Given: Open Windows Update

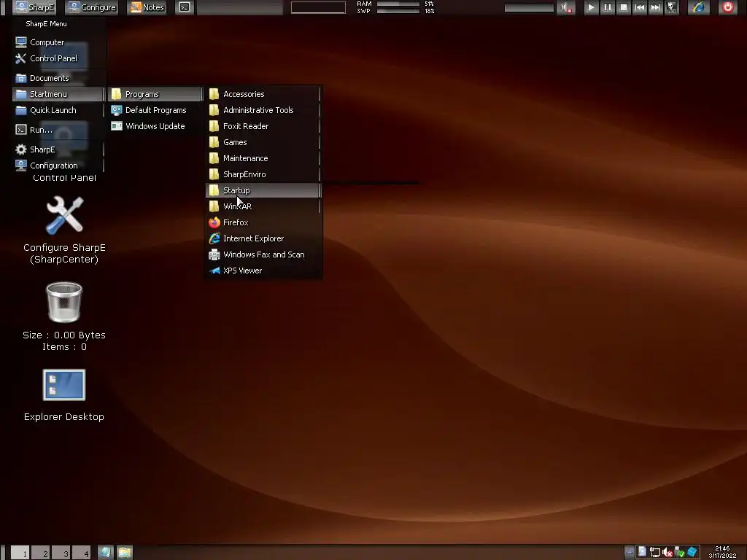Looking at the screenshot, I should (156, 126).
